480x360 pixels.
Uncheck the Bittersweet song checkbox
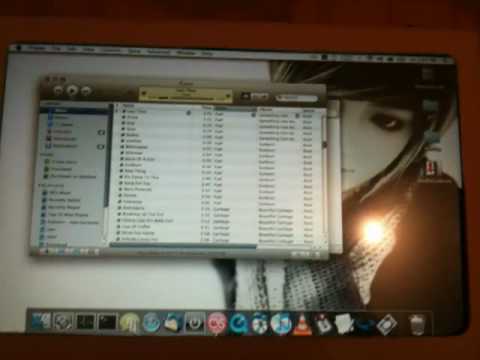coord(122,147)
